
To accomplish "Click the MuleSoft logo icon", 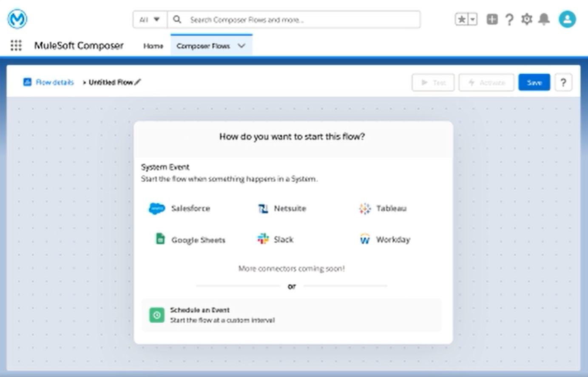I will click(17, 19).
